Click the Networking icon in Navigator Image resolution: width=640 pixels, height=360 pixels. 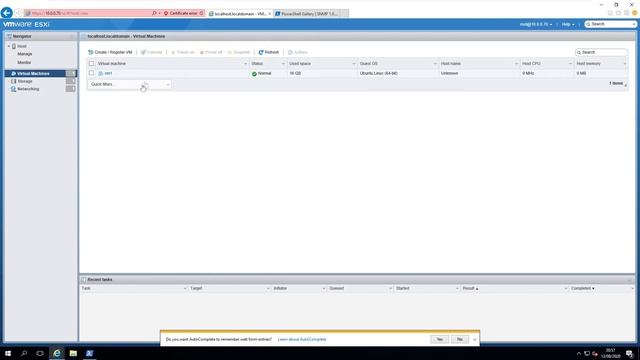[13, 89]
